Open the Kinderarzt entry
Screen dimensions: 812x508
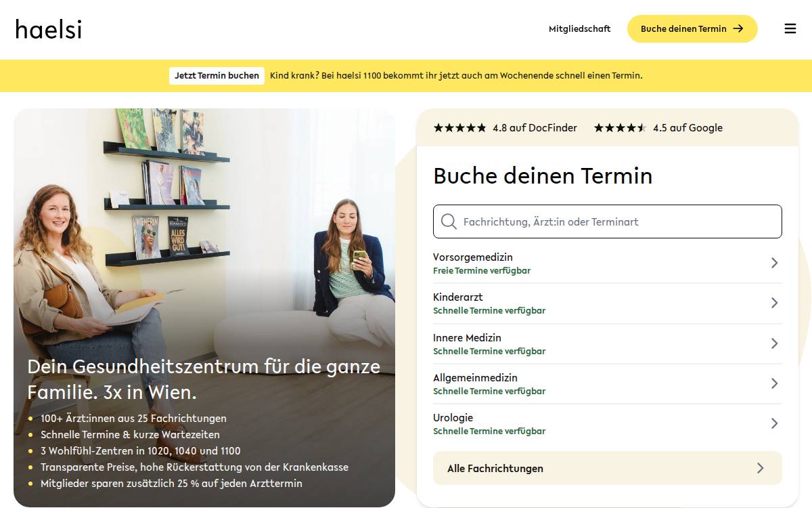608,303
